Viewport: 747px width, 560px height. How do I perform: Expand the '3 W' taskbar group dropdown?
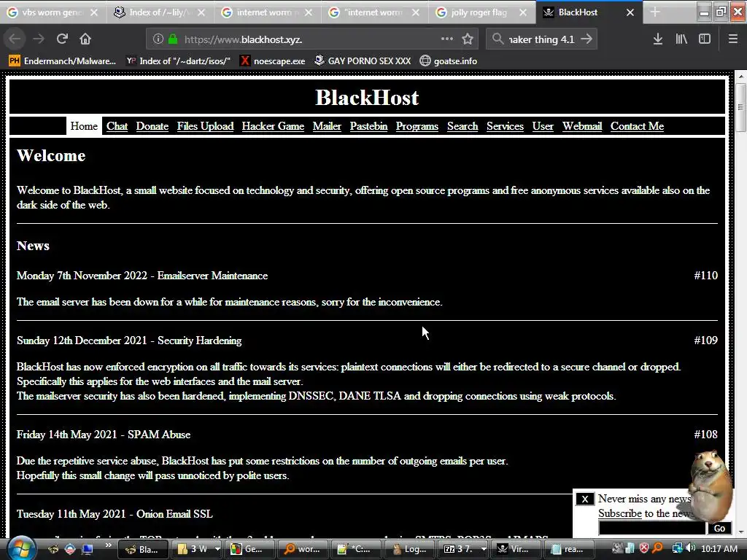pos(217,549)
